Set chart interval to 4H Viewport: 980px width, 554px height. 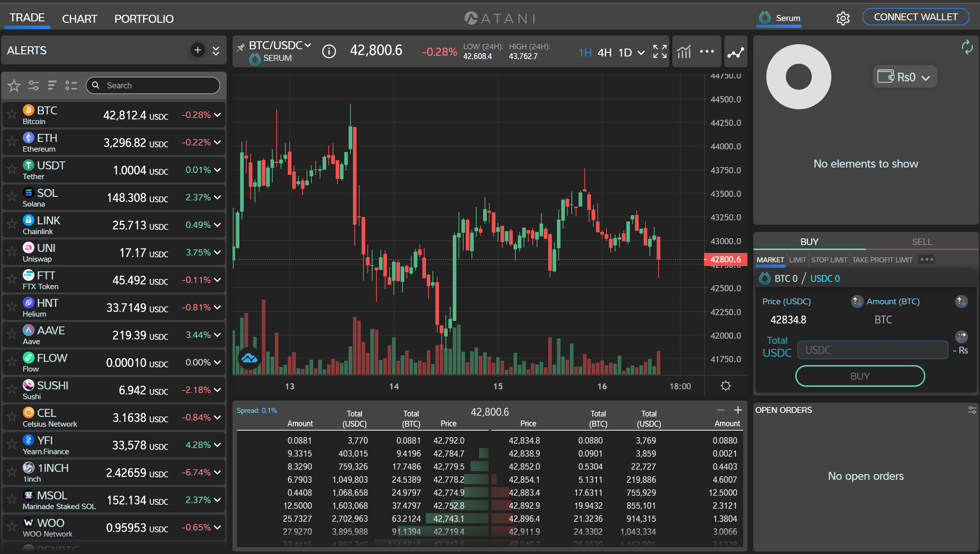pos(605,52)
